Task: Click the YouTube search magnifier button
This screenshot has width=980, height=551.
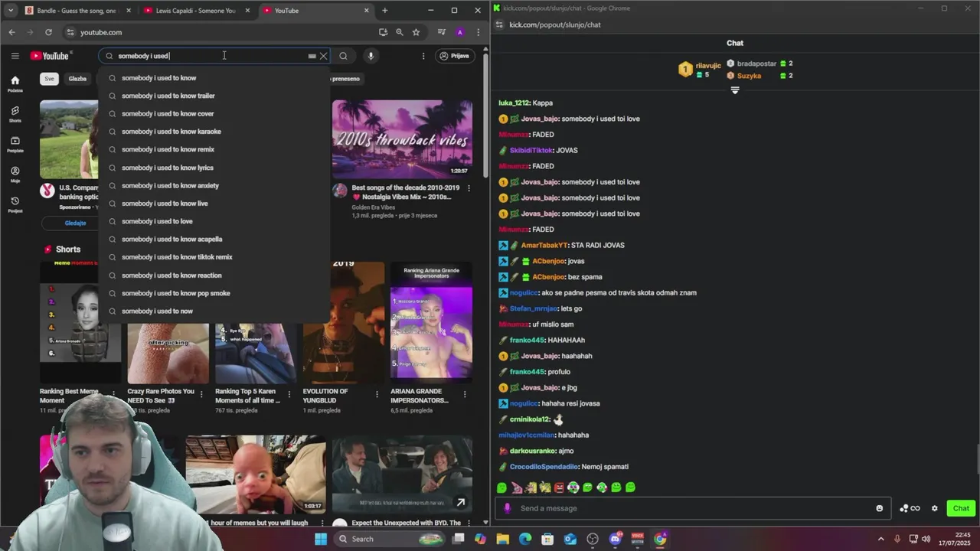Action: point(343,56)
